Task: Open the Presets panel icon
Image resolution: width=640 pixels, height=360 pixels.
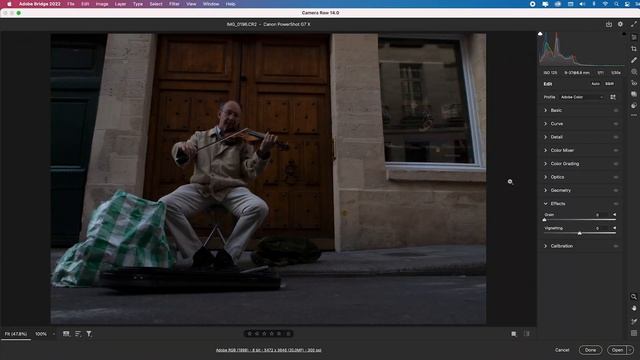Action: point(633,105)
